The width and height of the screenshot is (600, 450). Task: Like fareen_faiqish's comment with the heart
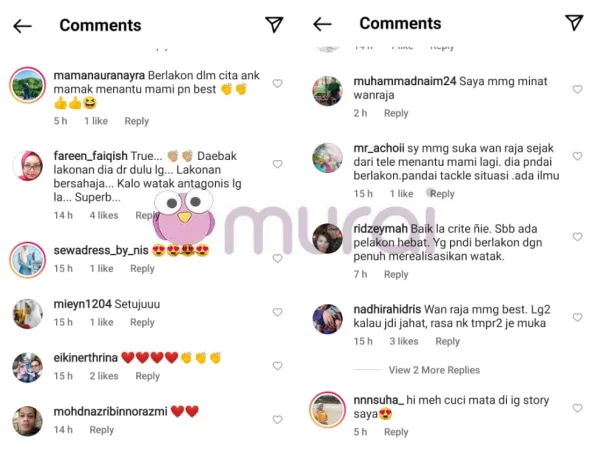pos(277,164)
